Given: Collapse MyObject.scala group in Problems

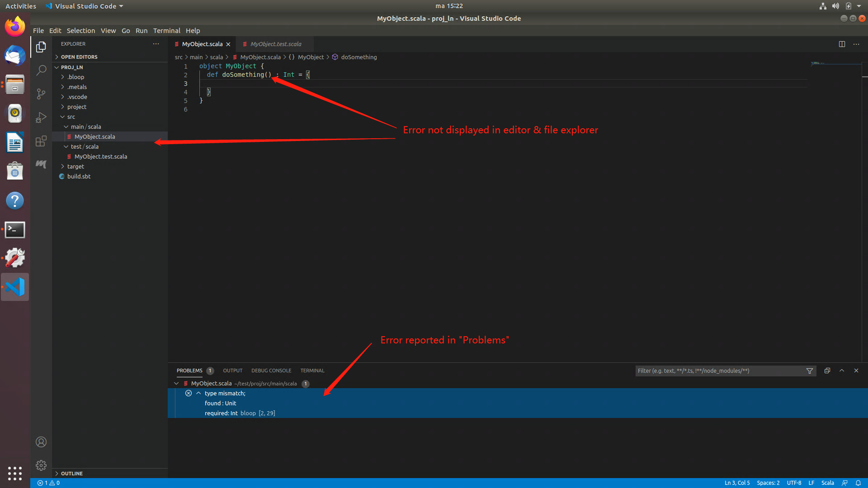Looking at the screenshot, I should (x=176, y=383).
